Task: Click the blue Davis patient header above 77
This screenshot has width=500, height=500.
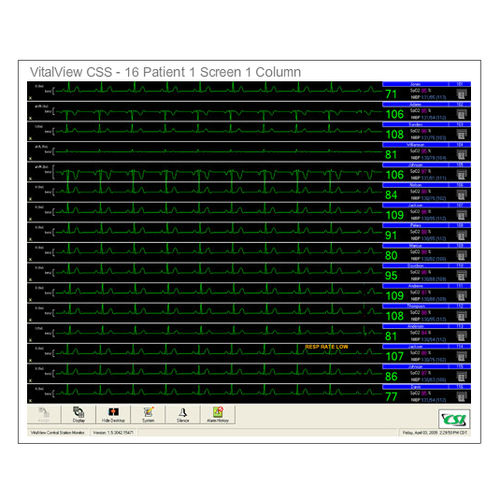Action: click(x=426, y=387)
